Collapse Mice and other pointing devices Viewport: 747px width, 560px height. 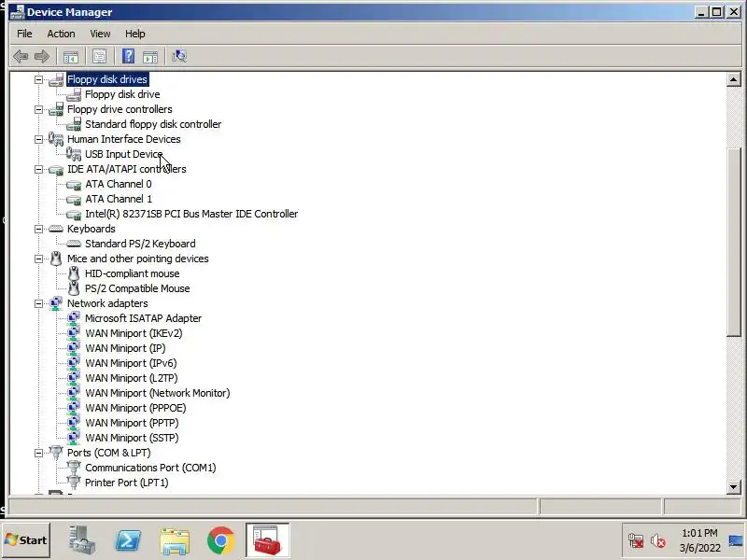click(x=38, y=259)
